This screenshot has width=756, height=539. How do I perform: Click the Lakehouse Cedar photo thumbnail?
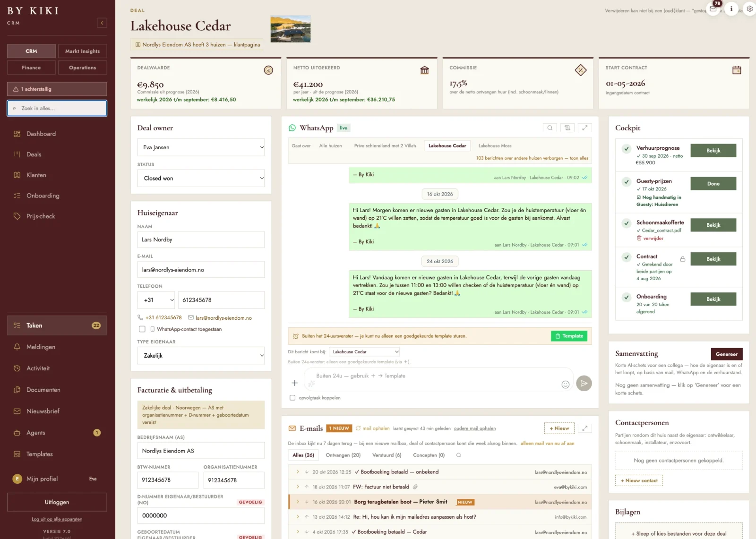coord(291,29)
